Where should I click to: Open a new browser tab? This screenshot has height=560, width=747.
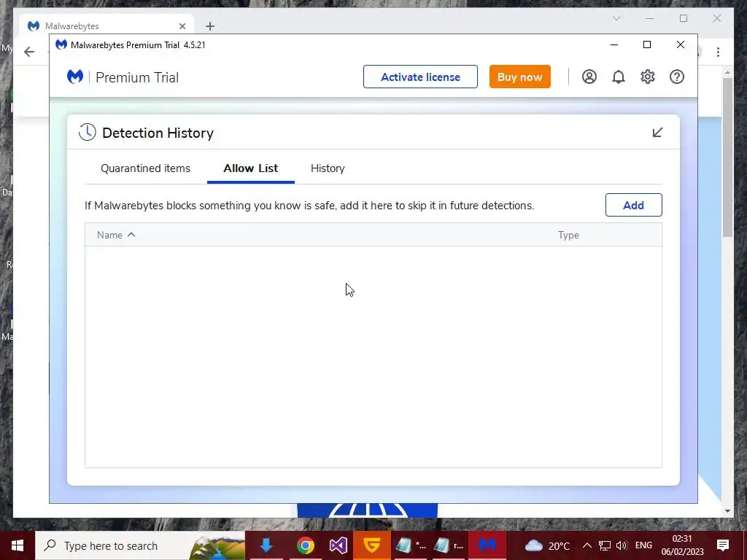[x=210, y=26]
